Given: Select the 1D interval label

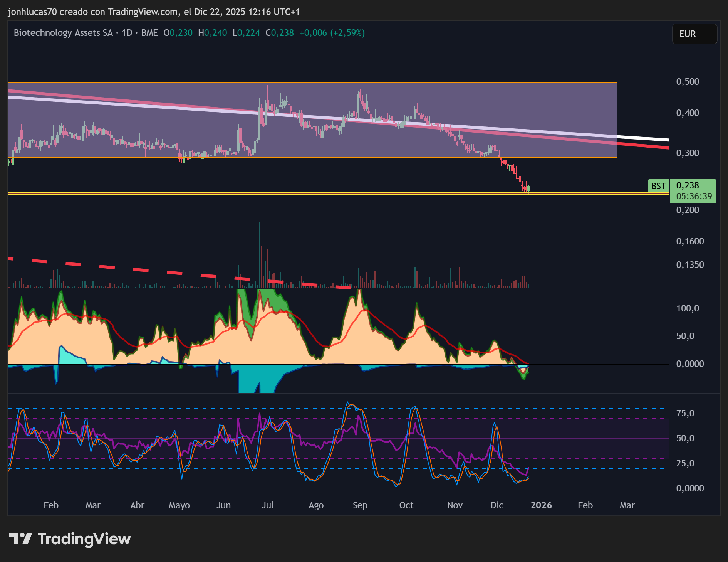Looking at the screenshot, I should pos(127,33).
